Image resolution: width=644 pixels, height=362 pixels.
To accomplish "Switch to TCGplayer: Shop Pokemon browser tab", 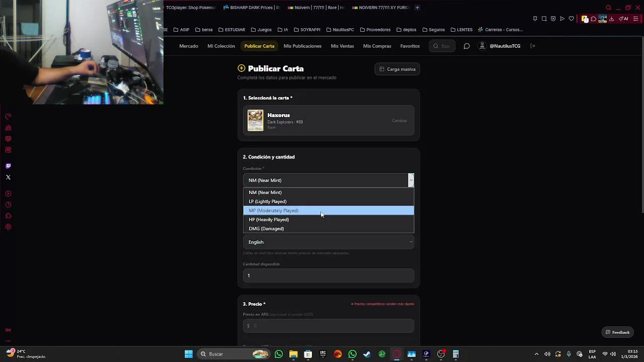I will (x=191, y=8).
